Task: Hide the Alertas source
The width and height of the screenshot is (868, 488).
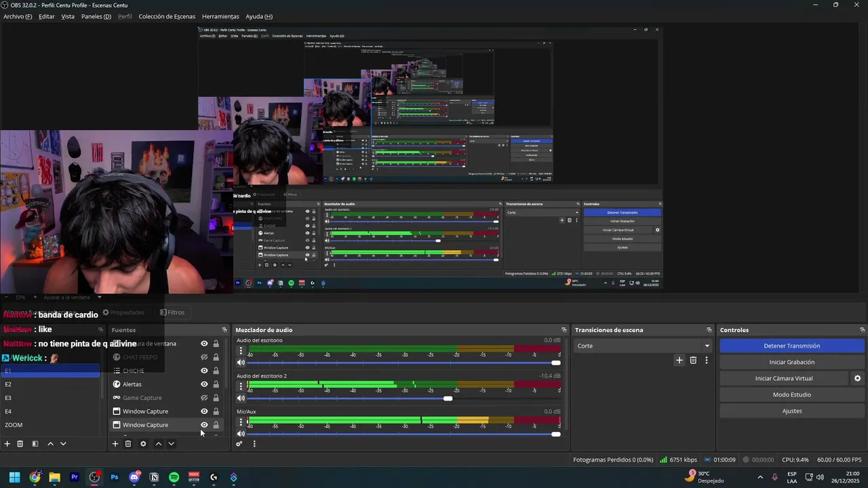Action: pyautogui.click(x=204, y=384)
